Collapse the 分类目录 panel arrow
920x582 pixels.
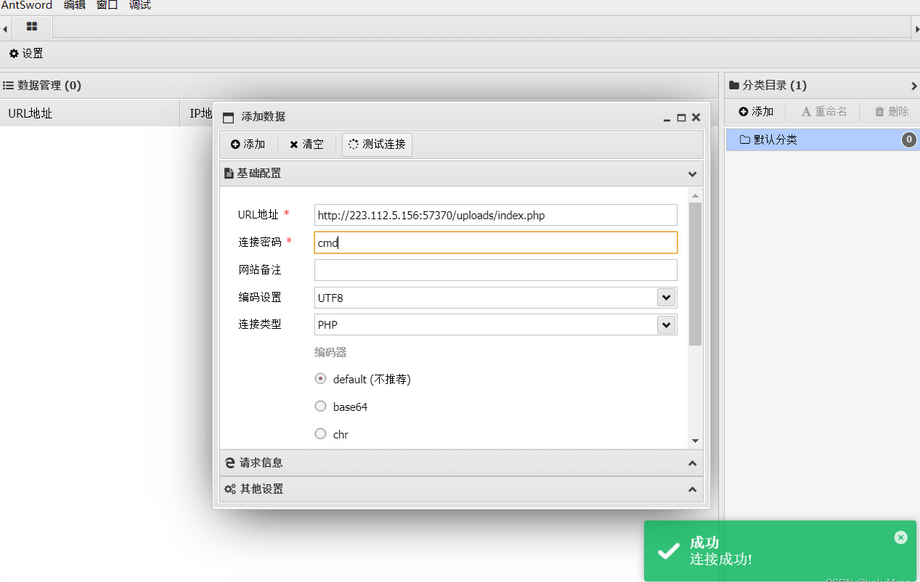tap(914, 86)
